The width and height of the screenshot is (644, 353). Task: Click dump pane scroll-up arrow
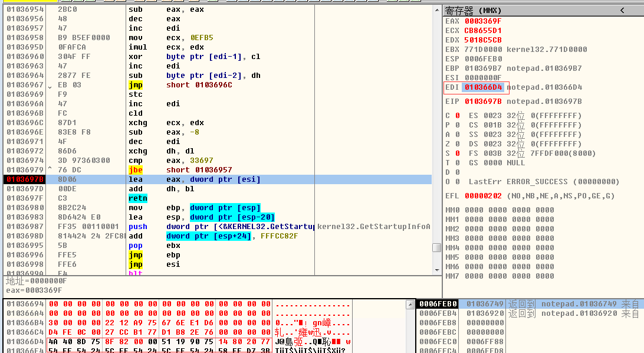(410, 305)
